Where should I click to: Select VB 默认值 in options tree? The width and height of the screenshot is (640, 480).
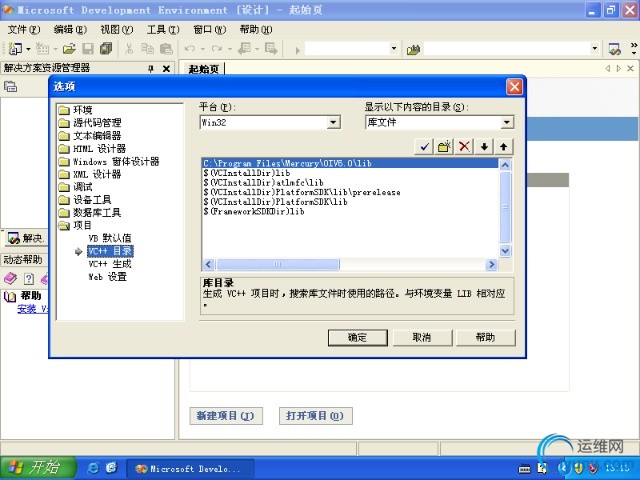110,238
